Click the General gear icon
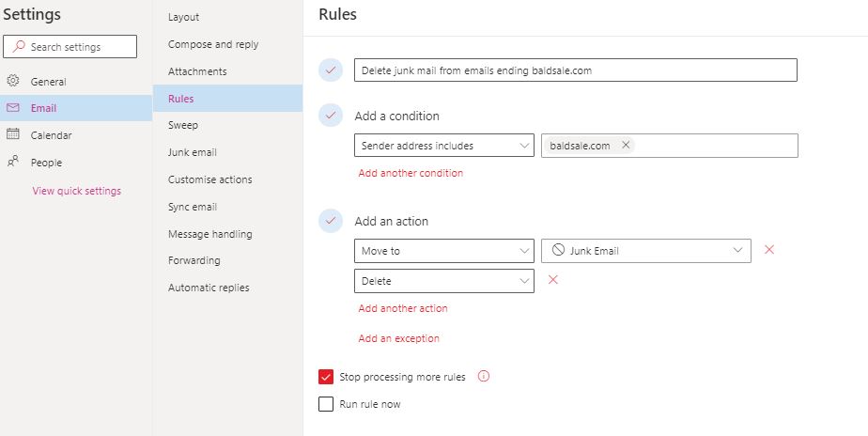 coord(13,81)
